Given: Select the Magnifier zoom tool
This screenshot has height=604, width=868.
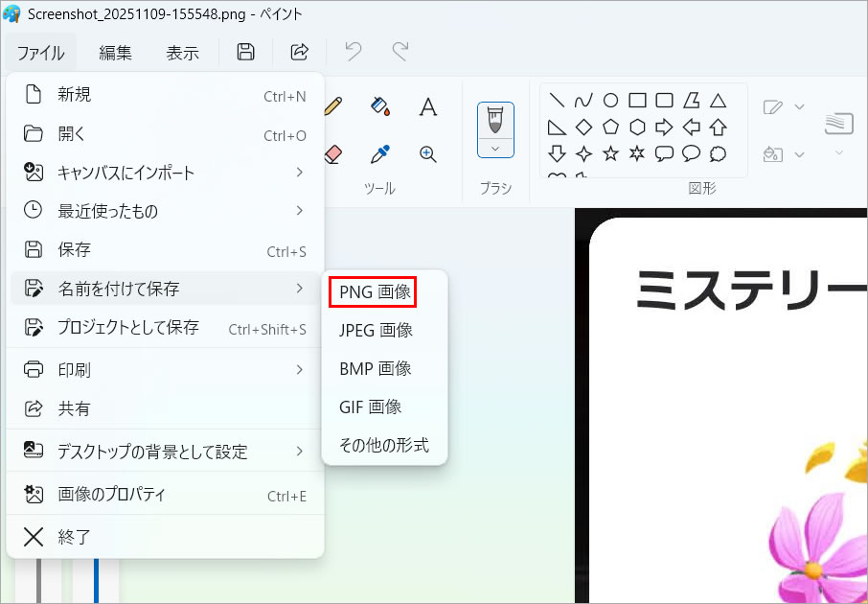Looking at the screenshot, I should tap(428, 153).
